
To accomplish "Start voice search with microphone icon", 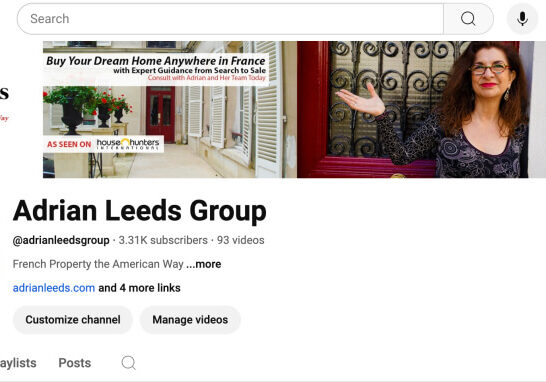I will pyautogui.click(x=522, y=19).
